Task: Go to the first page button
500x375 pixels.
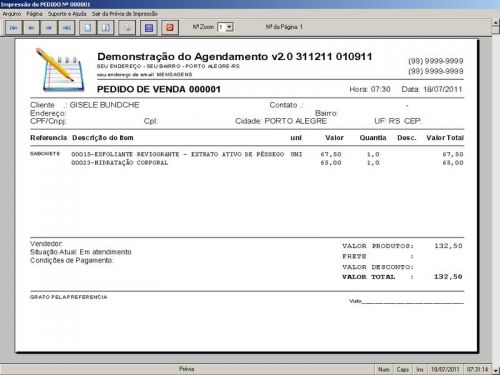Action: pos(14,28)
